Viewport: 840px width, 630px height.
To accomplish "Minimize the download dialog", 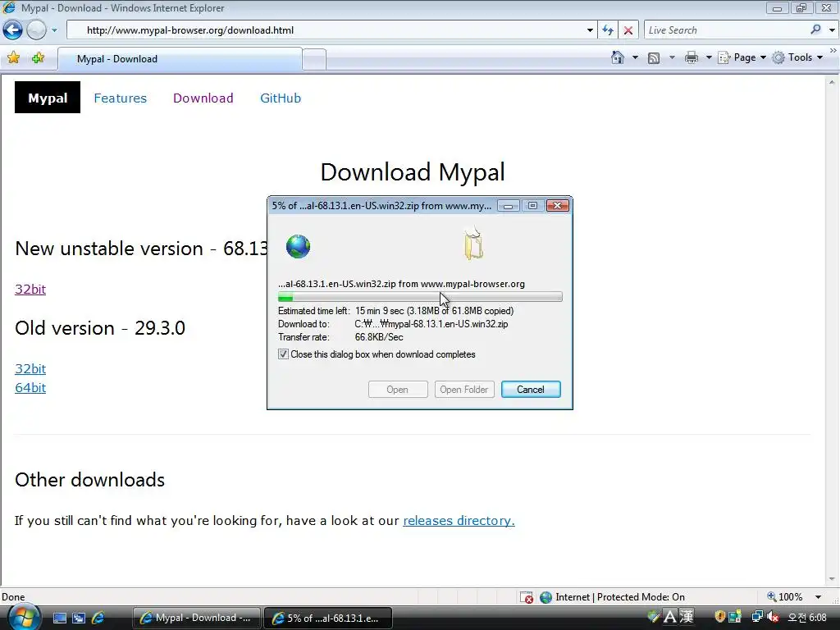I will pos(508,206).
